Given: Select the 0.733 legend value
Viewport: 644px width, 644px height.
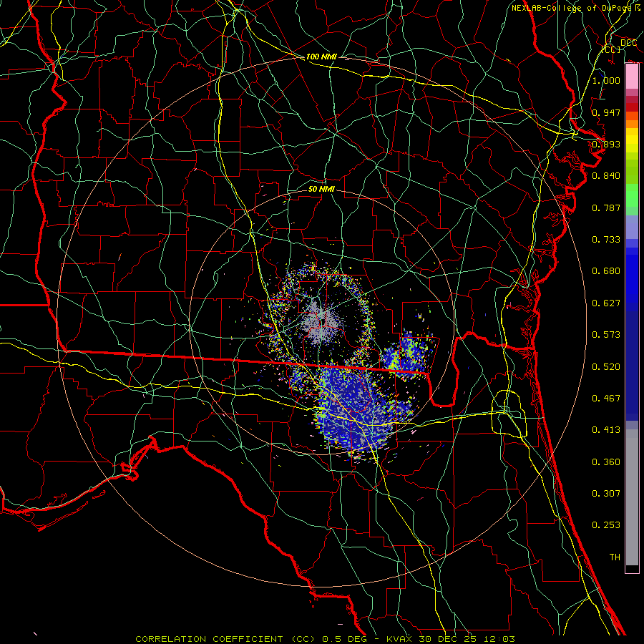Looking at the screenshot, I should (606, 240).
